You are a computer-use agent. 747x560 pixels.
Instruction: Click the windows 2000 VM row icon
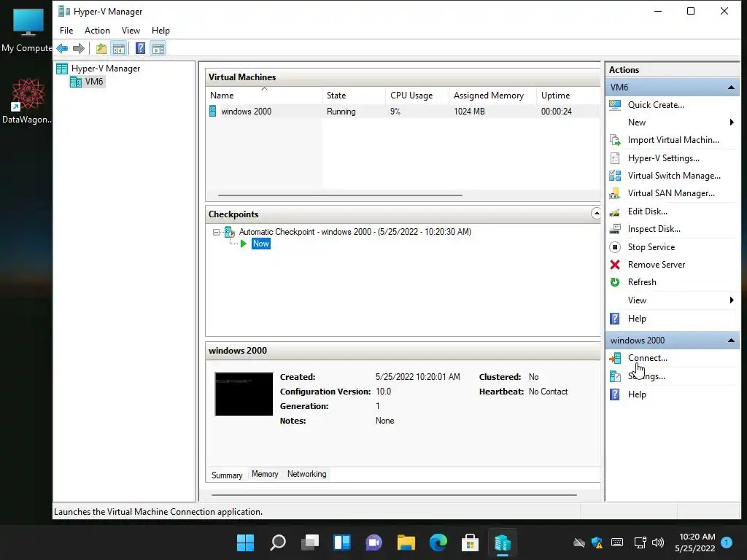coord(213,112)
